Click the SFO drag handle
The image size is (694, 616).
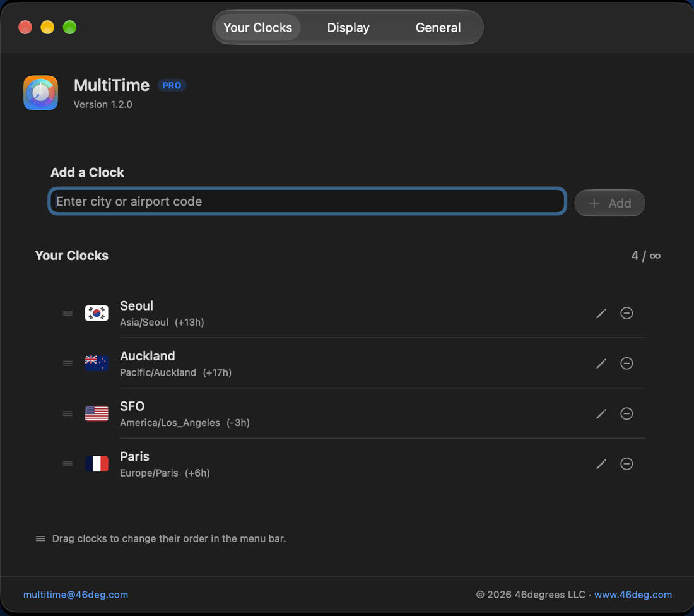(68, 413)
